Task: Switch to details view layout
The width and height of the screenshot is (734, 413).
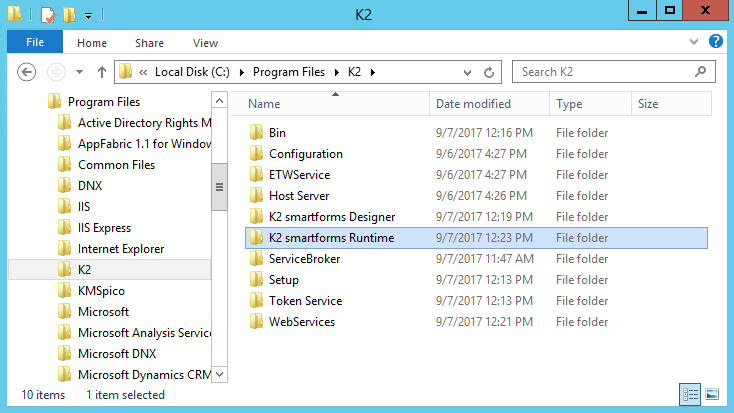Action: [691, 394]
